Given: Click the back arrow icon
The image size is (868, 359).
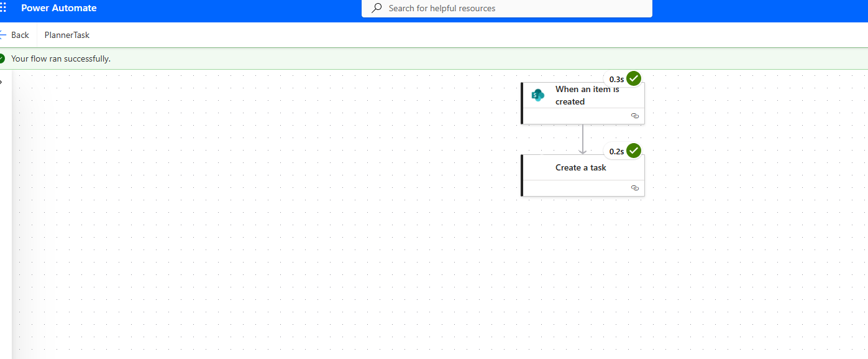Looking at the screenshot, I should click(3, 35).
